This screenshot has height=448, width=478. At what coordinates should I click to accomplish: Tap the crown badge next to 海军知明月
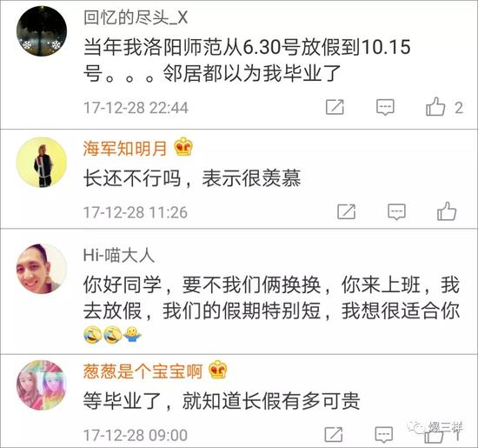183,147
